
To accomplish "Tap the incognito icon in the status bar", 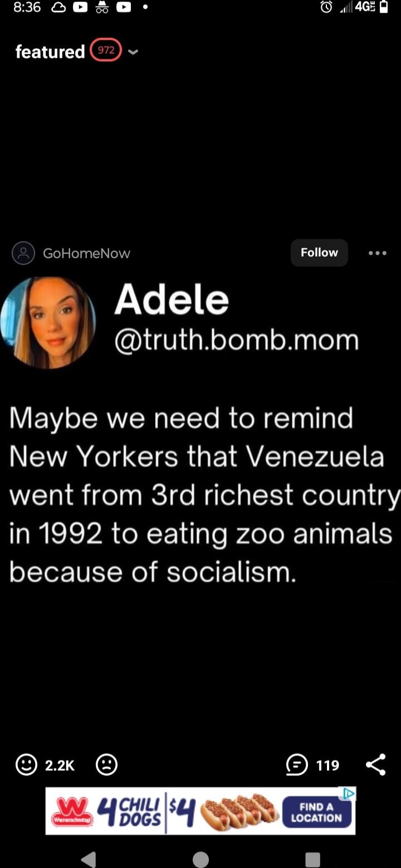I will pos(101,8).
